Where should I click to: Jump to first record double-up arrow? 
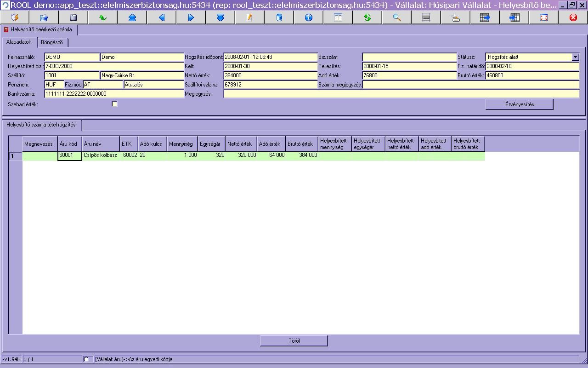(x=132, y=17)
